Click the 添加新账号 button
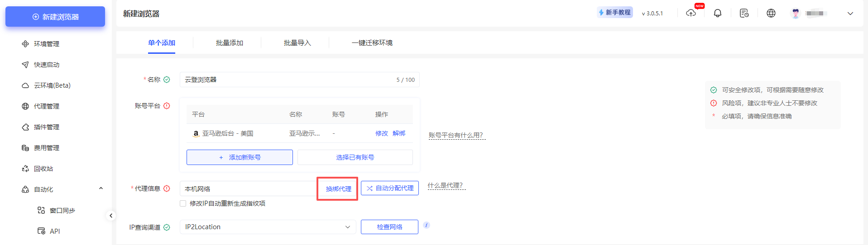 point(240,157)
